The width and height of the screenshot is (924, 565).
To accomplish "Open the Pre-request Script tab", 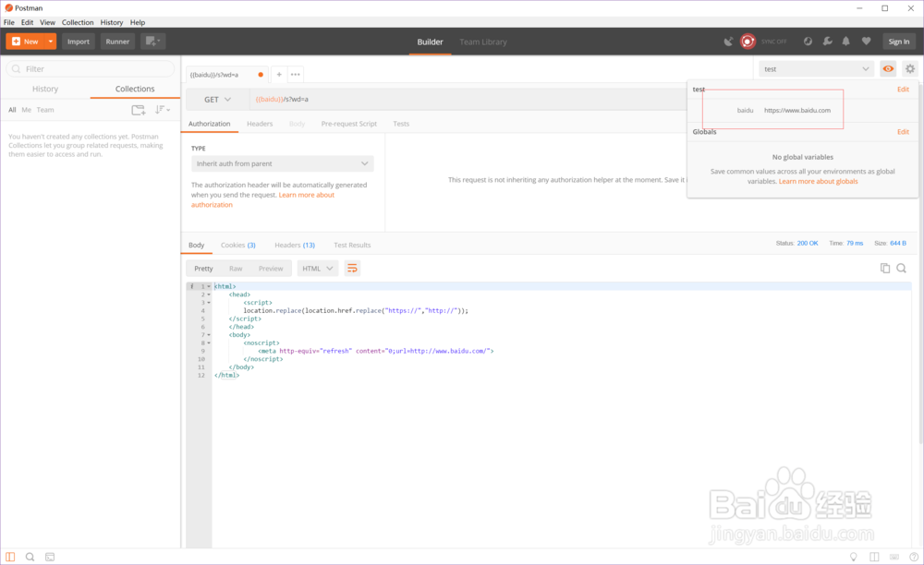I will [x=349, y=124].
